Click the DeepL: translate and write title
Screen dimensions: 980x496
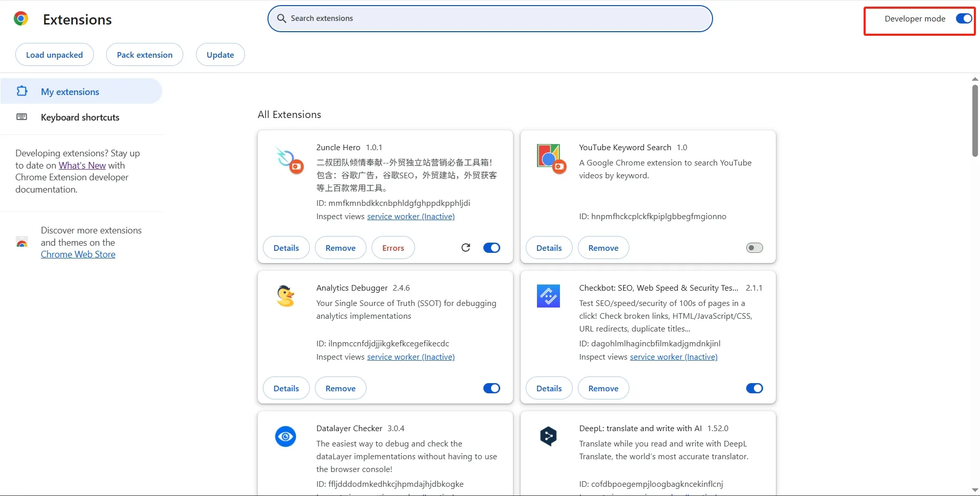[640, 429]
